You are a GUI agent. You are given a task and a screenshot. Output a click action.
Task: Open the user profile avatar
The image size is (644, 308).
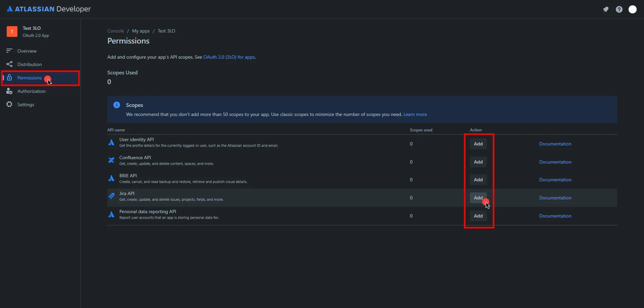click(x=633, y=9)
